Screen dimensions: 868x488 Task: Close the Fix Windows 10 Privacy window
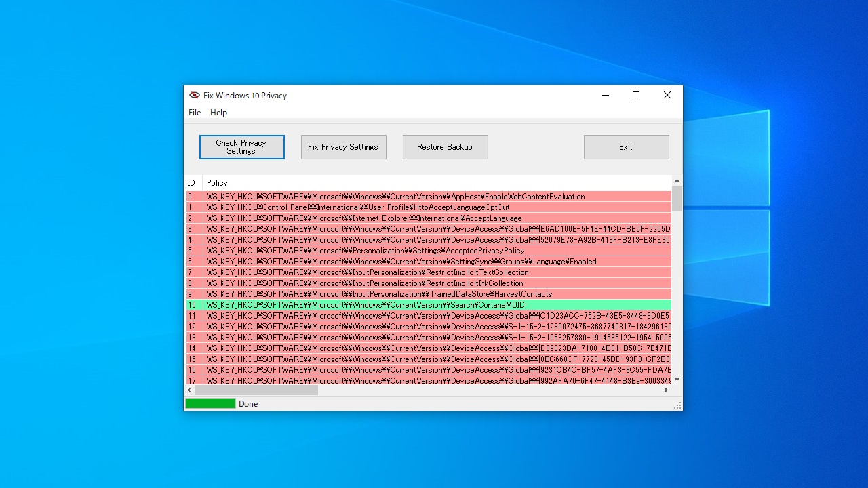click(667, 96)
